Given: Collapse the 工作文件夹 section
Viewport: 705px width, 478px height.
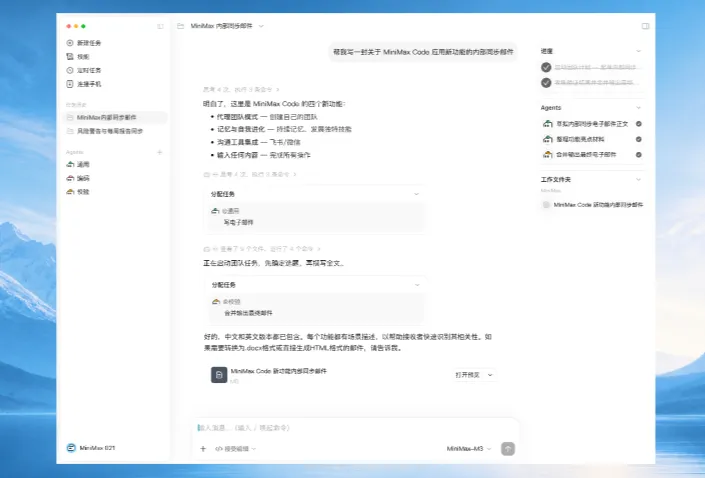Looking at the screenshot, I should (x=638, y=179).
